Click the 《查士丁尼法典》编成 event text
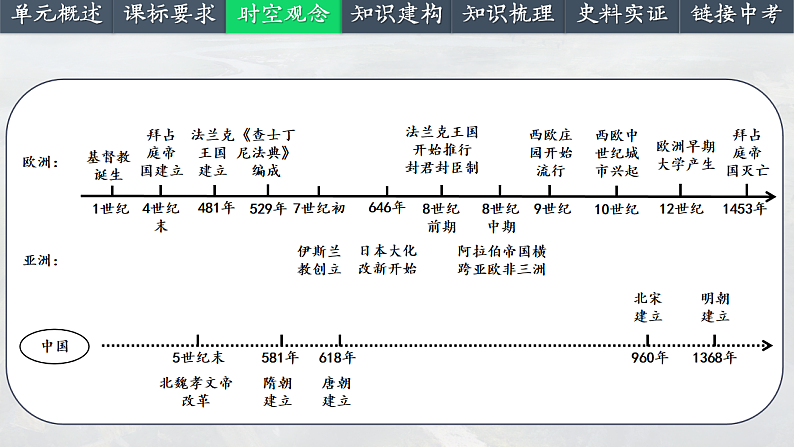 (x=266, y=152)
